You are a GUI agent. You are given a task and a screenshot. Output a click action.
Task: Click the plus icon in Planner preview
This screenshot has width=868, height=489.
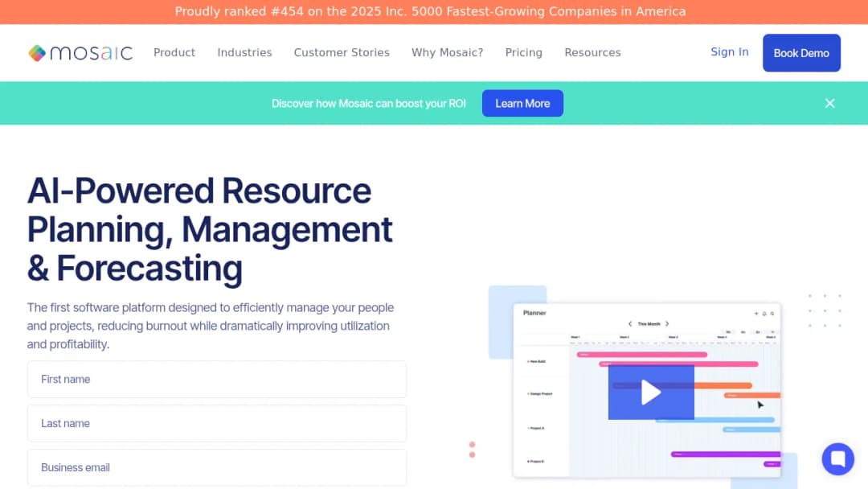click(756, 314)
